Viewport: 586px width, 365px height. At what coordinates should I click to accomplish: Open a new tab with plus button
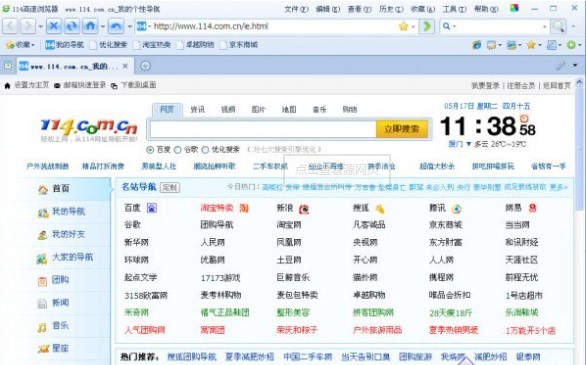click(x=145, y=66)
